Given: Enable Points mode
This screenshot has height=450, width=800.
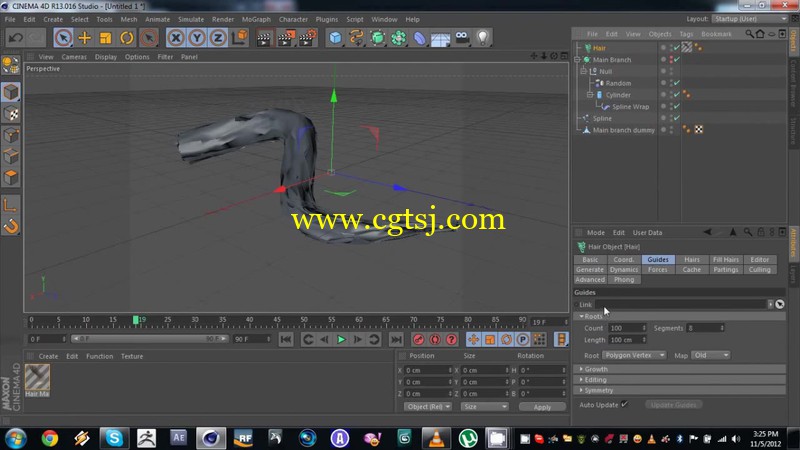Looking at the screenshot, I should pos(11,135).
